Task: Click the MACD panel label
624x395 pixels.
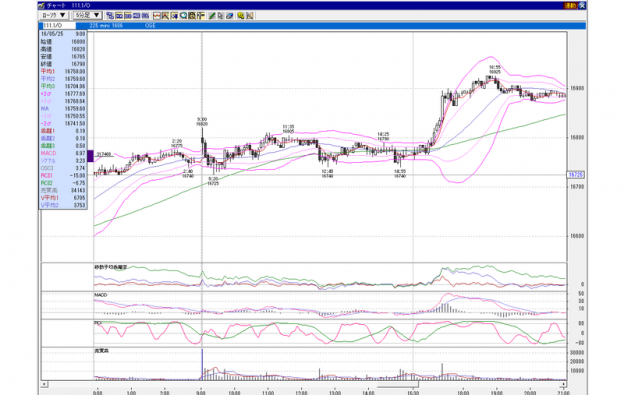Action: tap(101, 295)
